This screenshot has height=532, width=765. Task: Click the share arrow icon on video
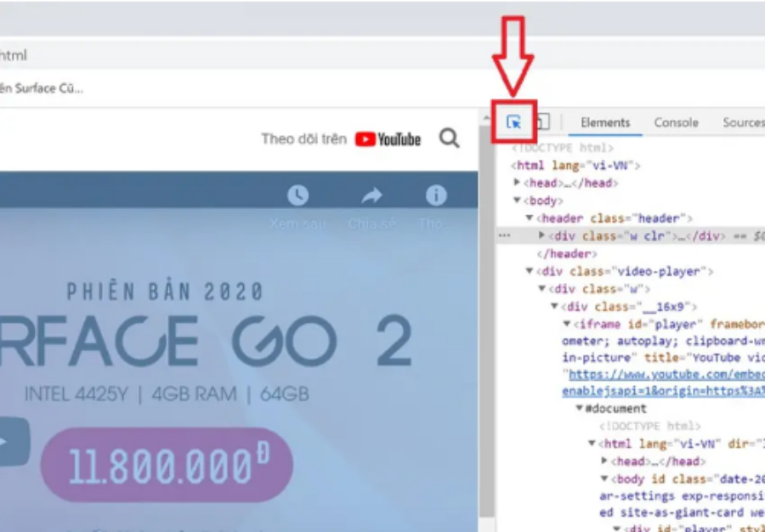tap(371, 196)
